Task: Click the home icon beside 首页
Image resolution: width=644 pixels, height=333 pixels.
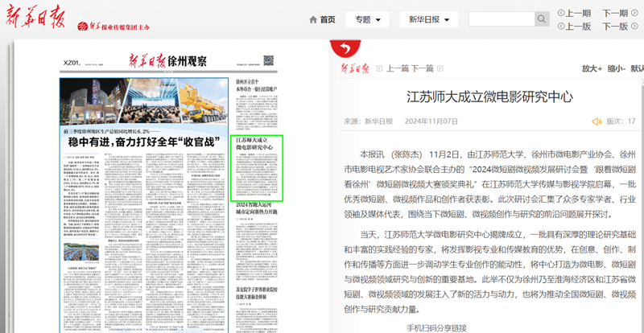Action: click(x=313, y=19)
